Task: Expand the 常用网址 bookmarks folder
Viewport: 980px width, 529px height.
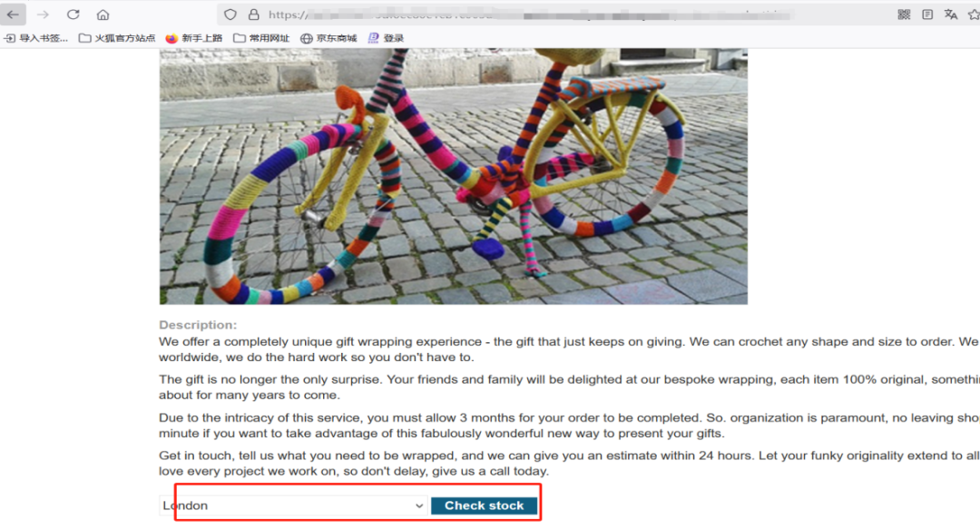Action: pyautogui.click(x=261, y=38)
